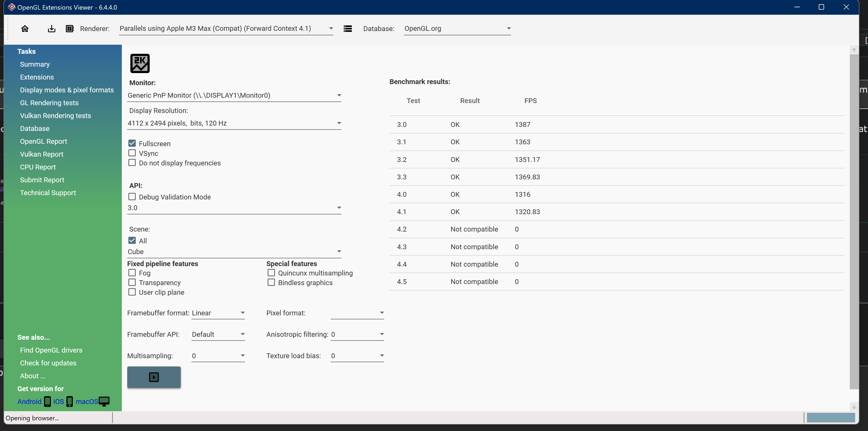Click the GPU chip icon beside Renderer
The image size is (868, 431).
pyautogui.click(x=70, y=29)
